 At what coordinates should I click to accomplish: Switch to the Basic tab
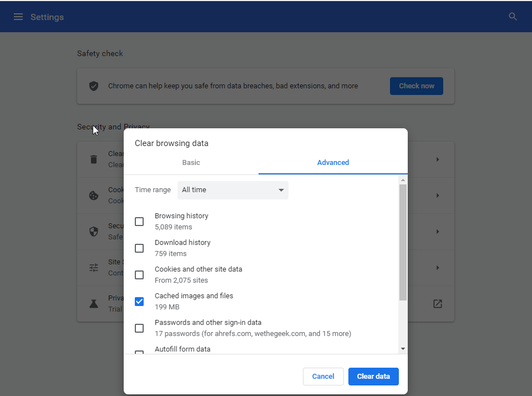click(x=191, y=162)
